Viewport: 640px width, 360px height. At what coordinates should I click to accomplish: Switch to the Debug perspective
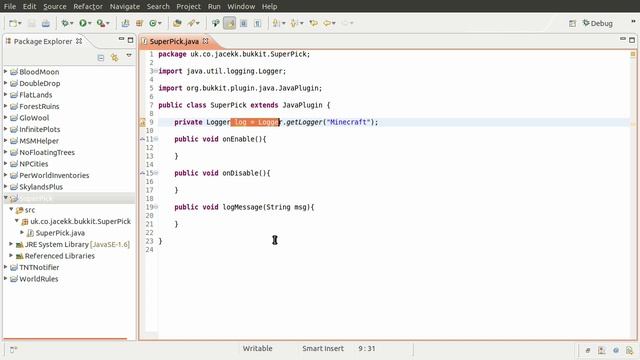598,23
